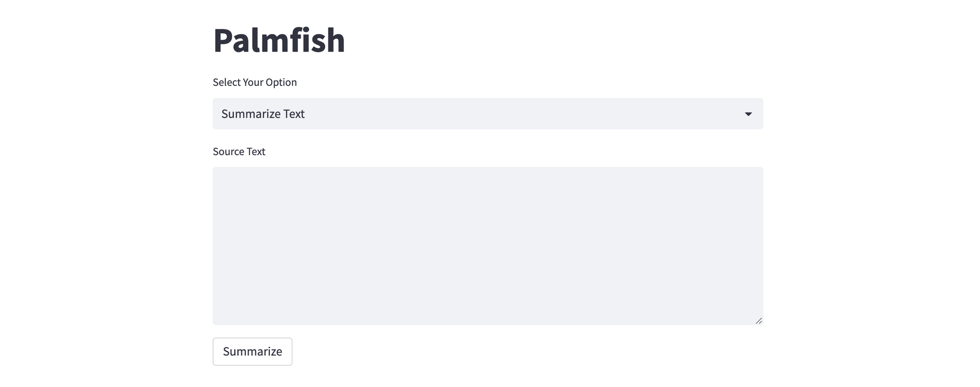Click the Select Your Option label
This screenshot has height=387, width=980.
pos(254,82)
